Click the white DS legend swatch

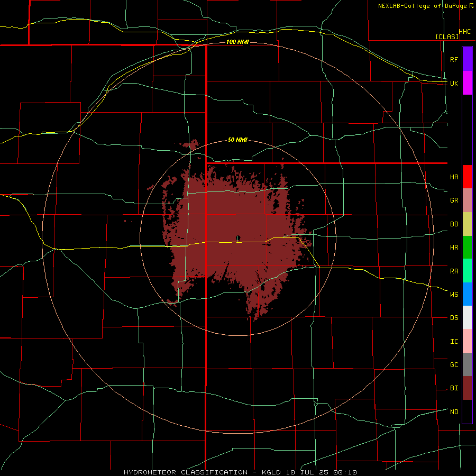pyautogui.click(x=467, y=317)
